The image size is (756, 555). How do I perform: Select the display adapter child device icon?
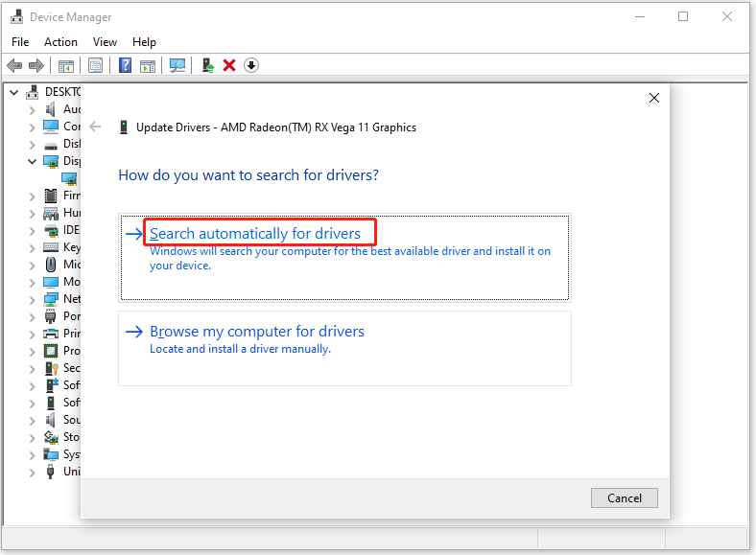pos(69,178)
